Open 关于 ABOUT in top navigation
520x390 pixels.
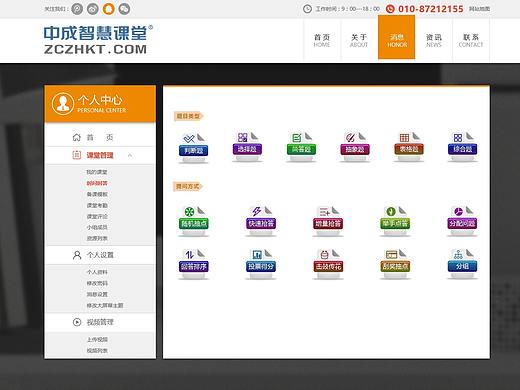[359, 40]
